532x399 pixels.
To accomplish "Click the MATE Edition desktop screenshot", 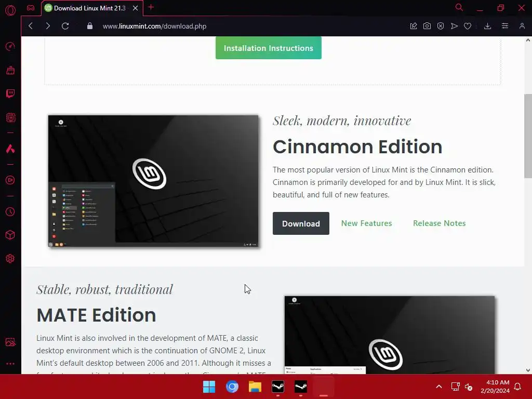I will tap(390, 335).
